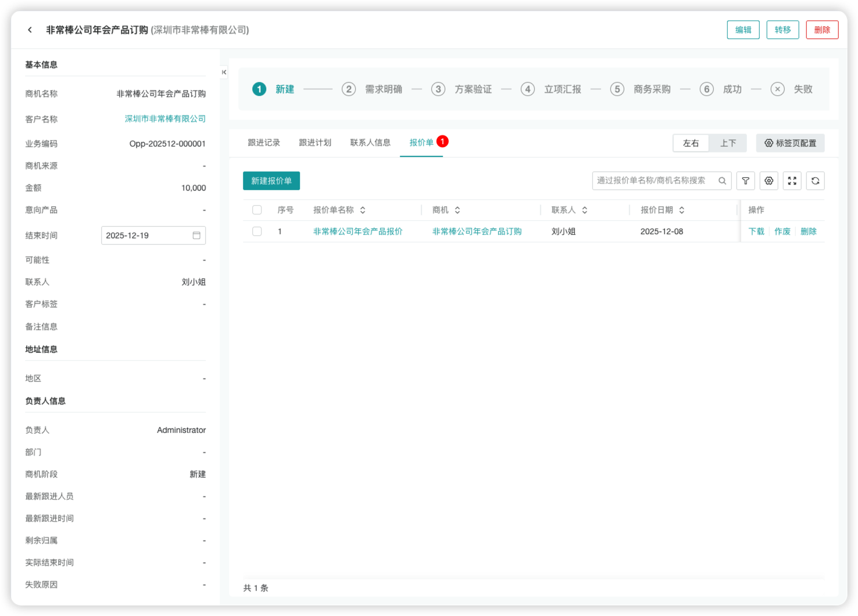Refresh the quotation list
This screenshot has height=616, width=858.
click(x=815, y=181)
